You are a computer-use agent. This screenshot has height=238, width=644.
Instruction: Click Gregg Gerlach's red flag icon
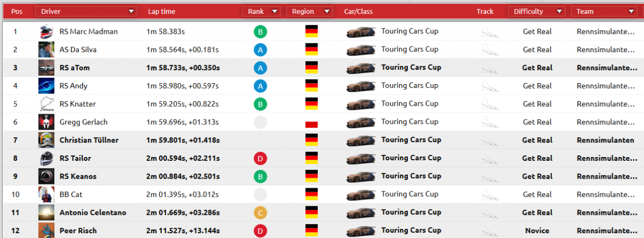tap(311, 124)
